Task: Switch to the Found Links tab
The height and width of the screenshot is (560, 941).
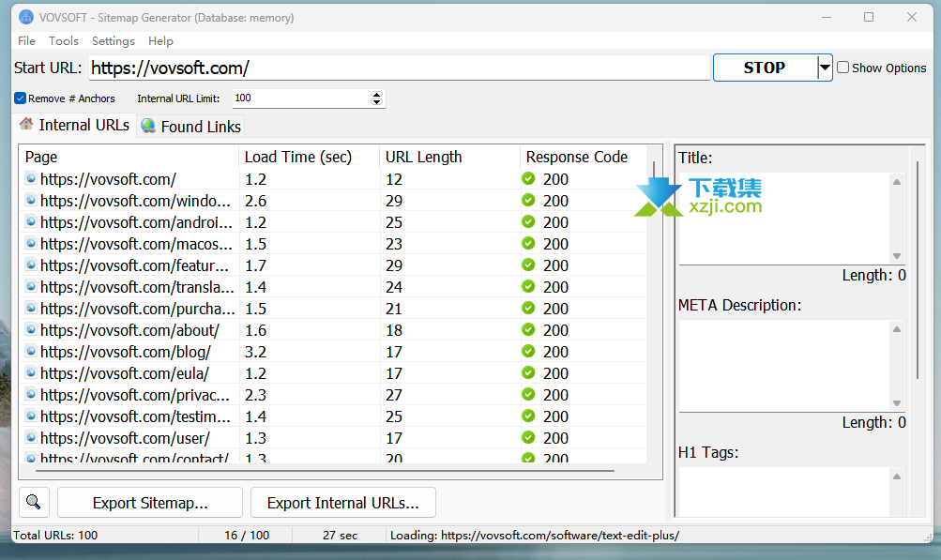Action: click(x=190, y=126)
